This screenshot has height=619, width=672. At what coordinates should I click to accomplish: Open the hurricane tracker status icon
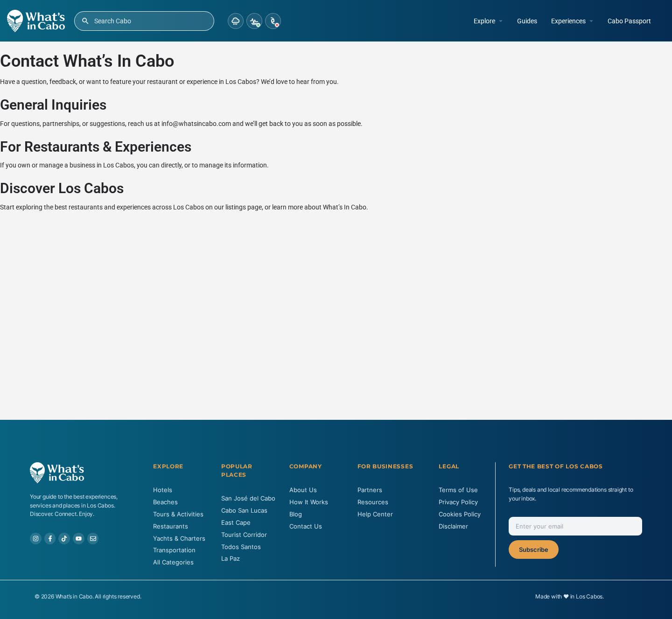click(x=273, y=21)
